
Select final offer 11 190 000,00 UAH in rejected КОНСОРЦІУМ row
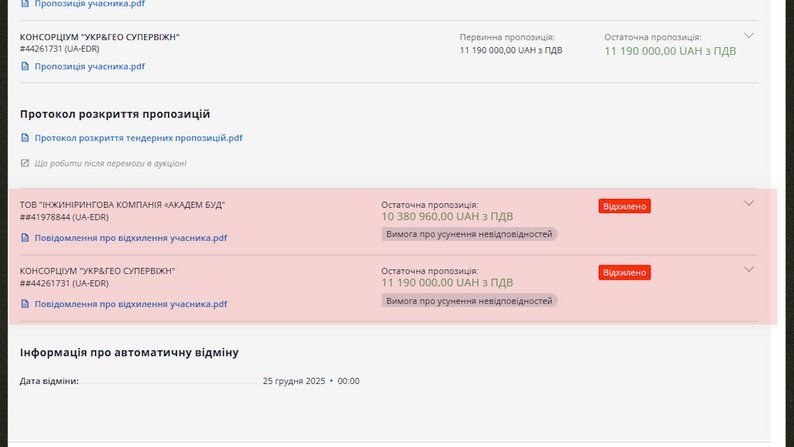(x=447, y=282)
